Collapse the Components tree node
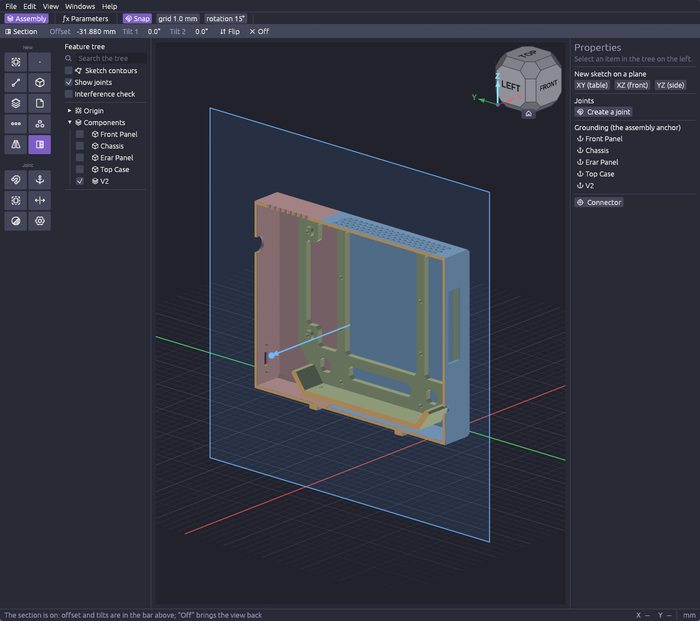 pos(70,122)
